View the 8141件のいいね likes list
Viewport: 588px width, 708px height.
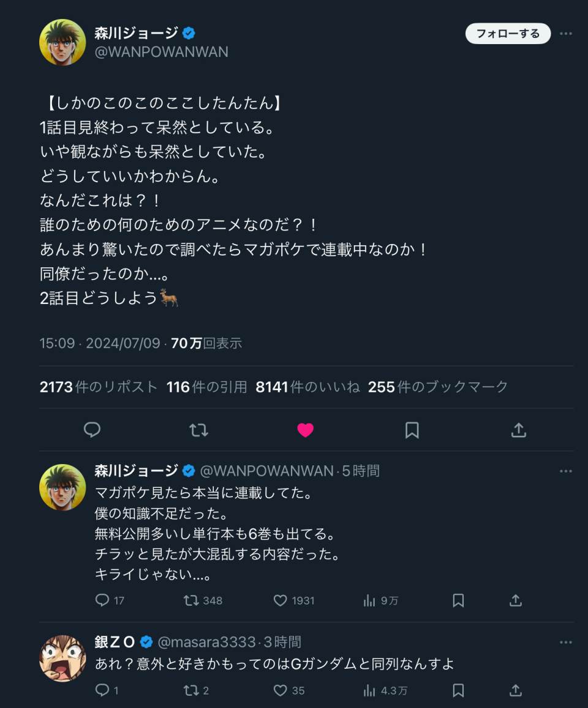coord(307,387)
